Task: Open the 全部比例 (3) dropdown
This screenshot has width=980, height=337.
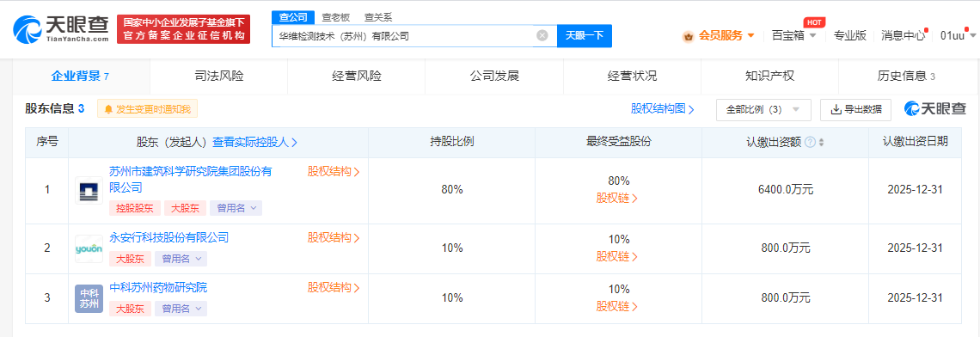Action: pyautogui.click(x=763, y=109)
